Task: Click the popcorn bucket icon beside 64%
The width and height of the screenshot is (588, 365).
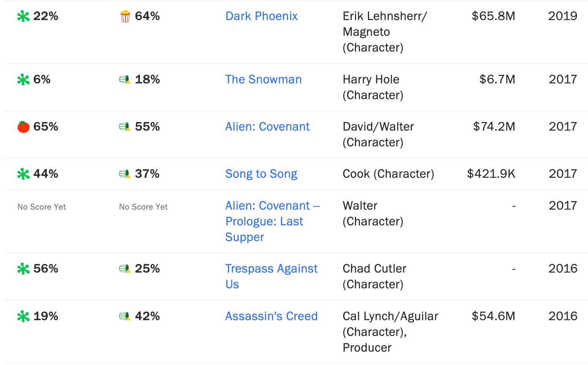Action: coord(125,17)
